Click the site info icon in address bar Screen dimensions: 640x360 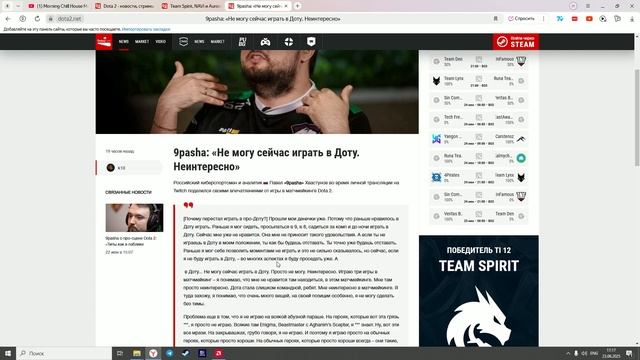[51, 19]
